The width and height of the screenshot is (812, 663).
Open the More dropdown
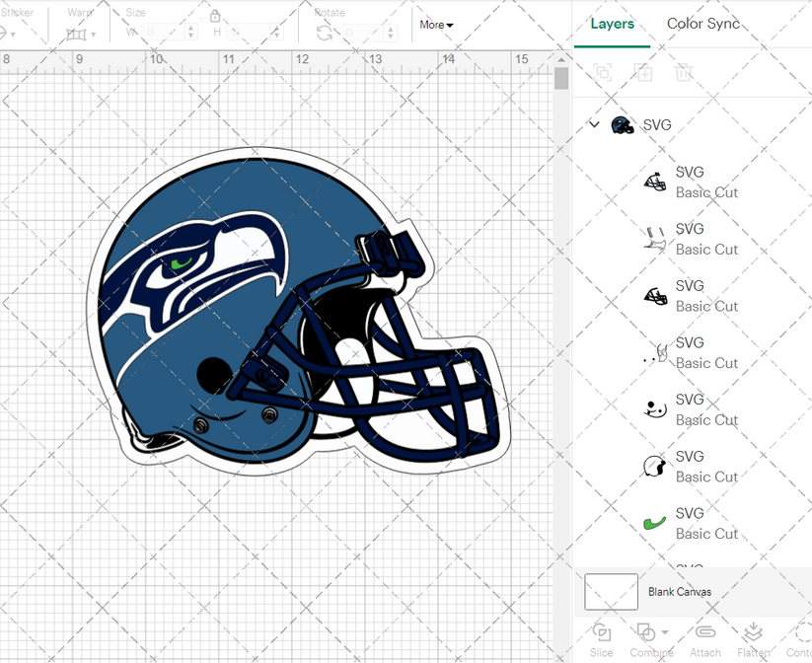435,25
